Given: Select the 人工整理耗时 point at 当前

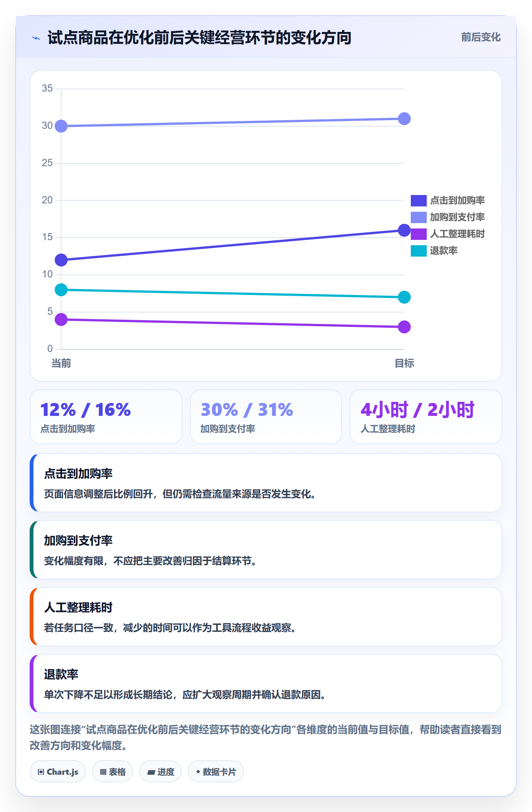Looking at the screenshot, I should 61,319.
